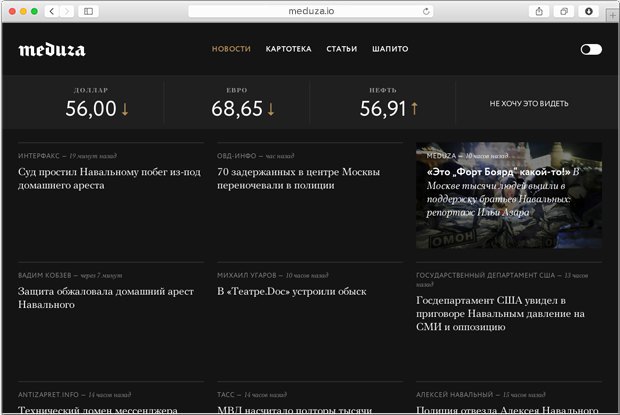This screenshot has width=620, height=415.
Task: Go back with Safari's back arrow
Action: (x=52, y=11)
